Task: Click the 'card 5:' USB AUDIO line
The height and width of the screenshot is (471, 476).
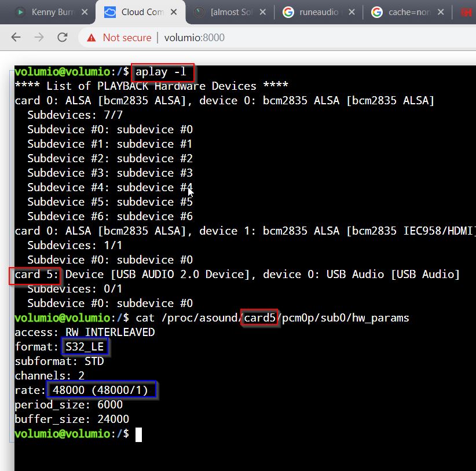Action: pyautogui.click(x=237, y=275)
